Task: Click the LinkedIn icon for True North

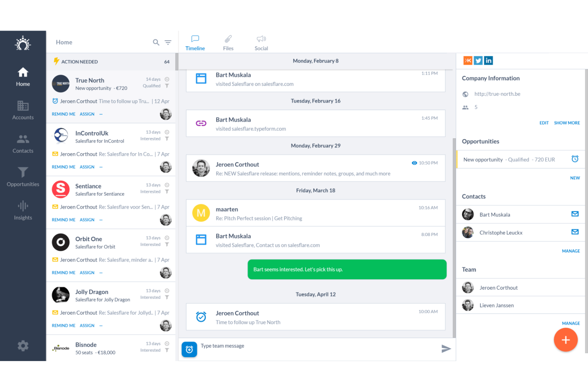Action: tap(489, 60)
